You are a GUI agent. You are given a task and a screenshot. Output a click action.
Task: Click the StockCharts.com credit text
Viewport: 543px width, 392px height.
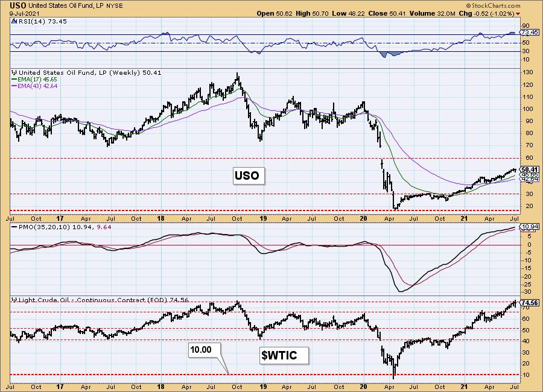(493, 5)
